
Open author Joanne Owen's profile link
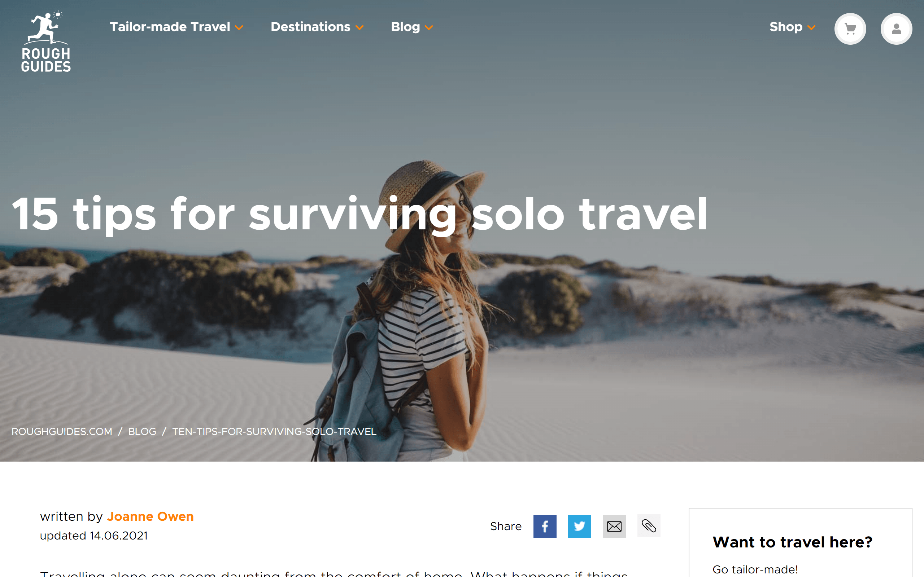click(x=151, y=516)
